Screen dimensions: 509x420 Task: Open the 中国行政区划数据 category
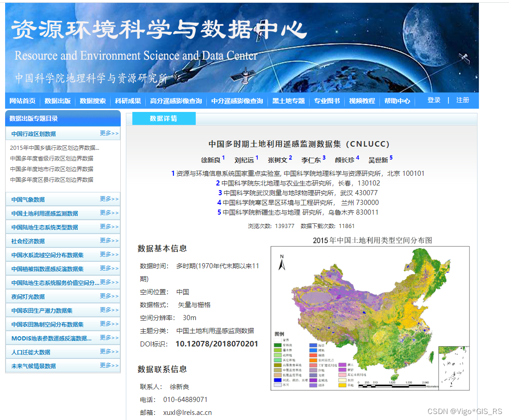point(33,134)
